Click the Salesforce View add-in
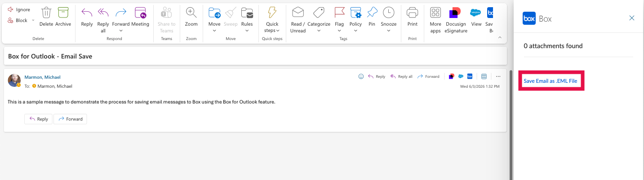 (476, 17)
